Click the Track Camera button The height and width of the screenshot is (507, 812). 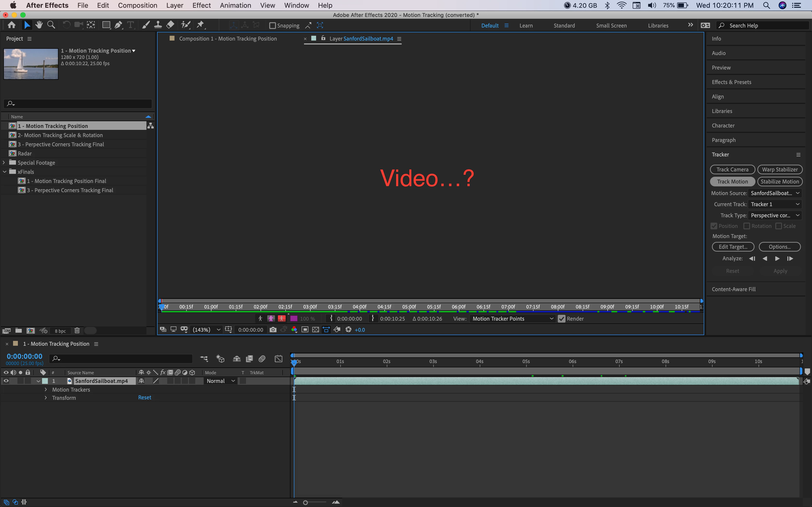point(732,169)
